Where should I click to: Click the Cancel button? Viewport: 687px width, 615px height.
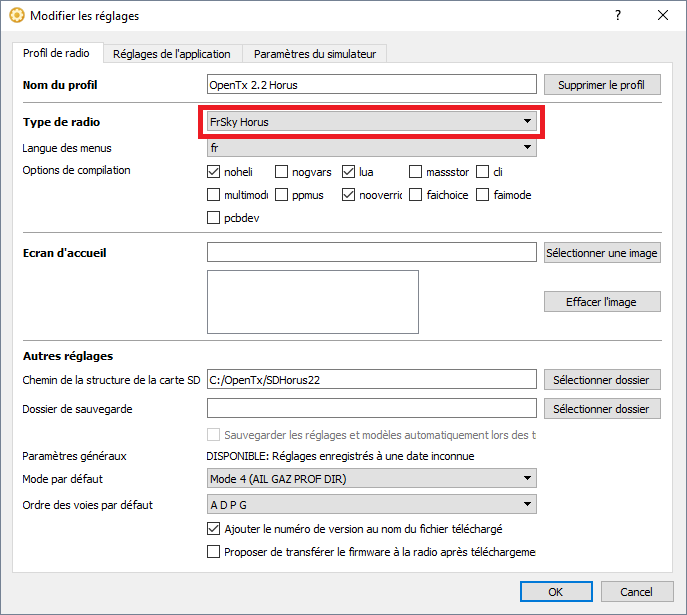pos(637,592)
